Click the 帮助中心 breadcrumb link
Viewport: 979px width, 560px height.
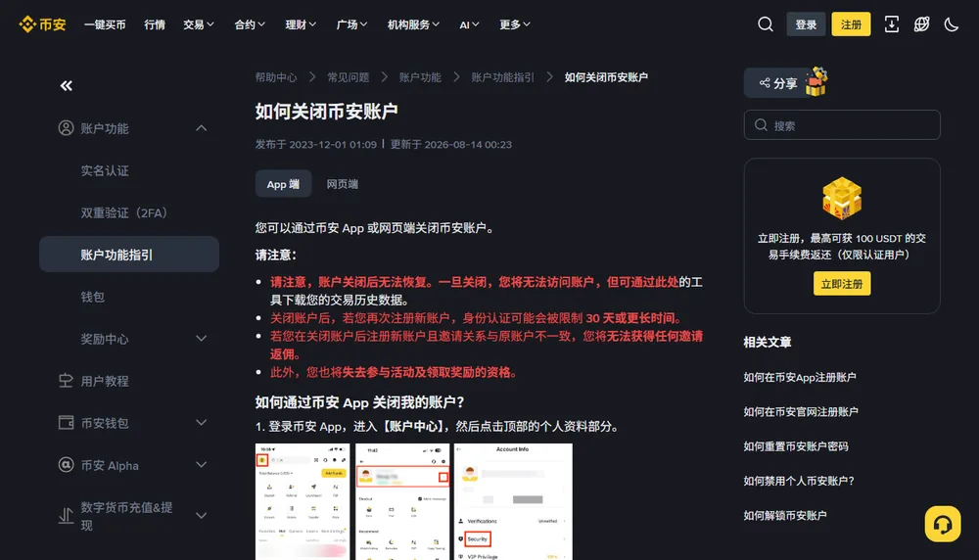(276, 77)
